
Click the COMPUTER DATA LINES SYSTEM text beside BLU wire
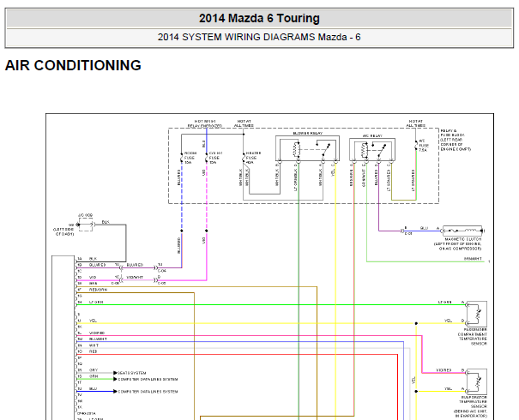pos(148,392)
